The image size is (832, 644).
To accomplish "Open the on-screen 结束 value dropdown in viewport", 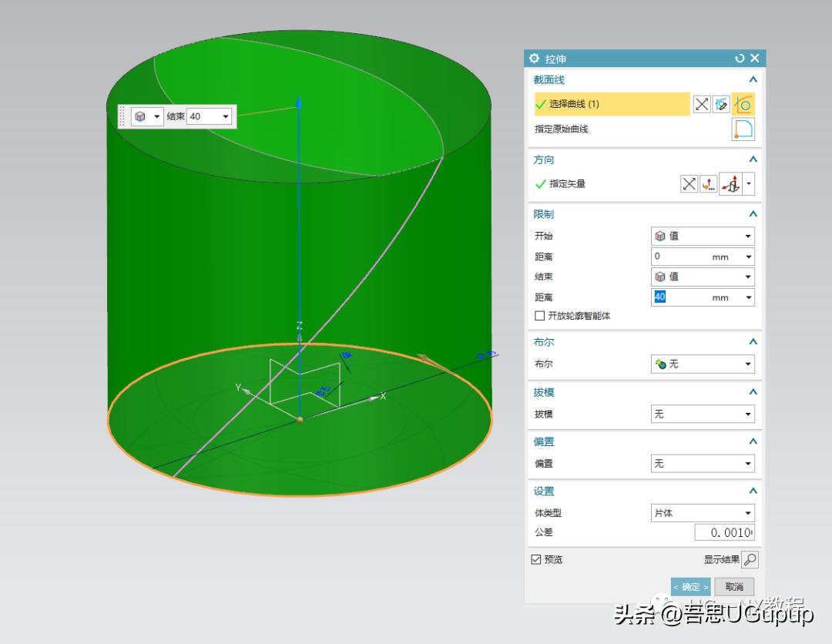I will pyautogui.click(x=226, y=116).
